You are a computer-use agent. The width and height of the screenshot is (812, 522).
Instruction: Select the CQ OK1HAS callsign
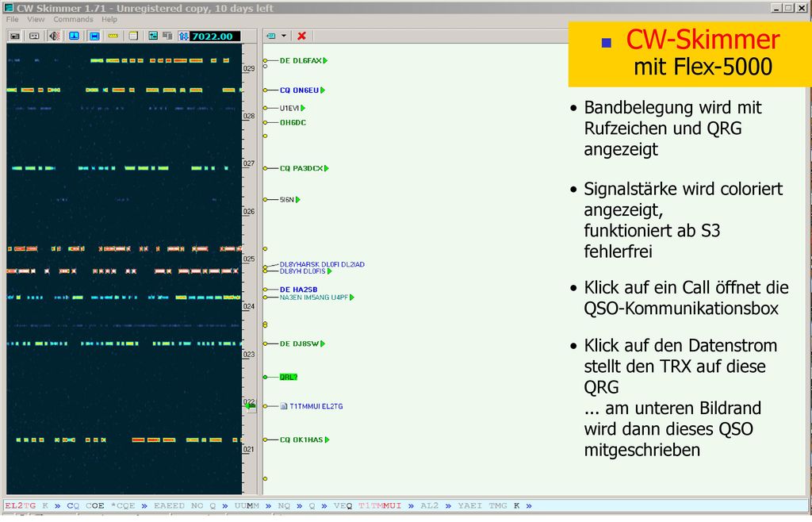tap(301, 440)
